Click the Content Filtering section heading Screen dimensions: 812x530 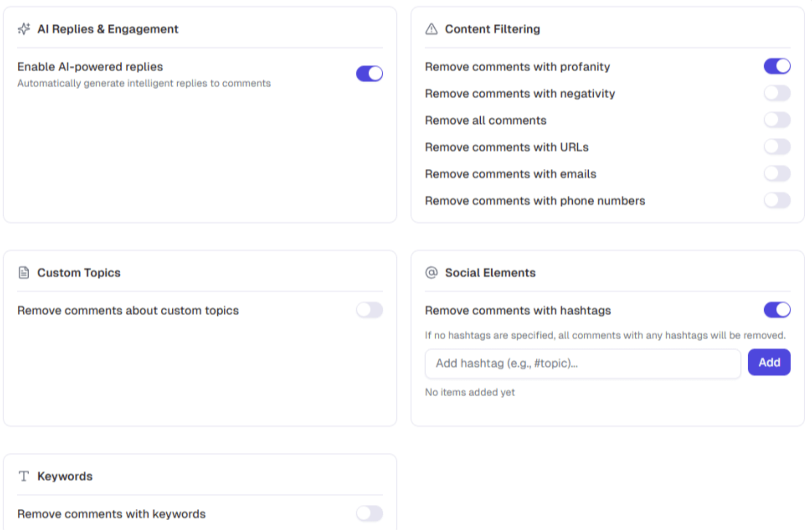click(492, 29)
